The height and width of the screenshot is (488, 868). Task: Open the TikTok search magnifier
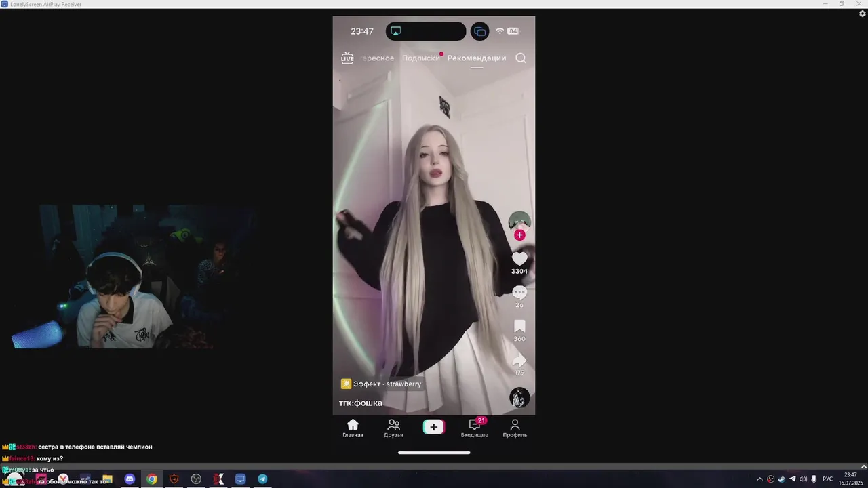(x=521, y=58)
